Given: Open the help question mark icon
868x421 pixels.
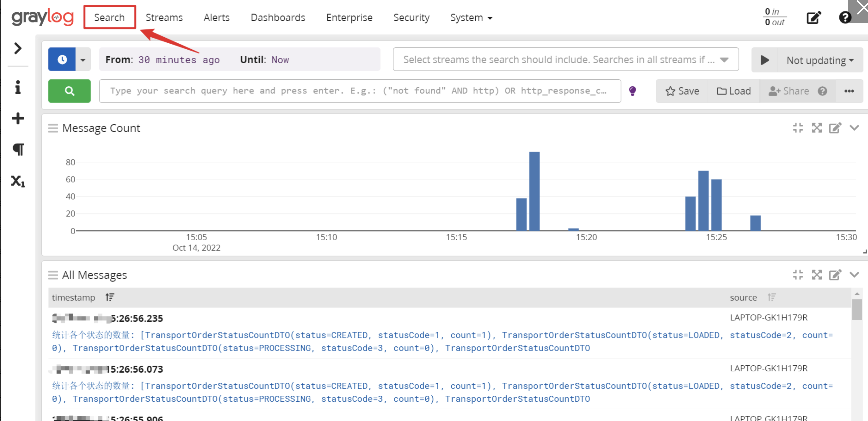Looking at the screenshot, I should (845, 17).
